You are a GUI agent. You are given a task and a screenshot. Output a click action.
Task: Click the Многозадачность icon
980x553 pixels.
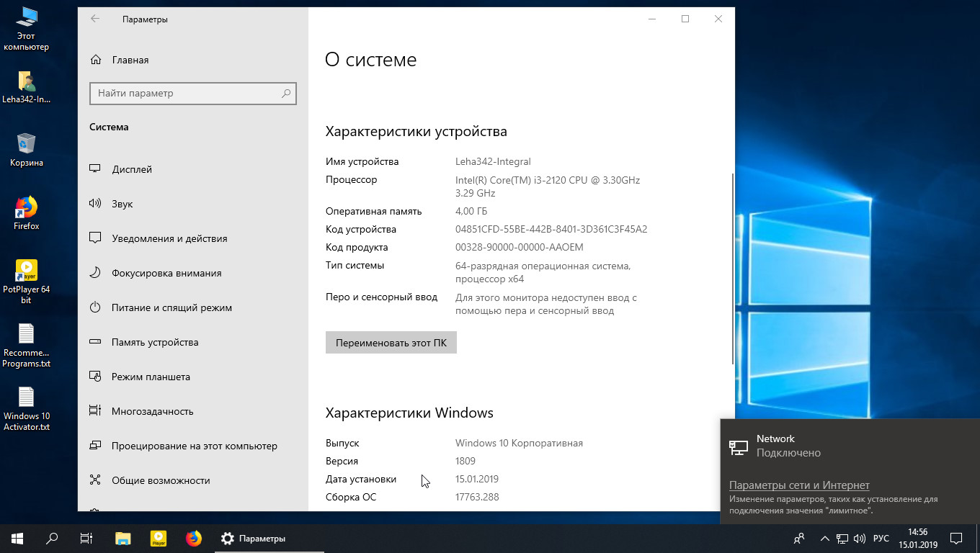pyautogui.click(x=94, y=411)
